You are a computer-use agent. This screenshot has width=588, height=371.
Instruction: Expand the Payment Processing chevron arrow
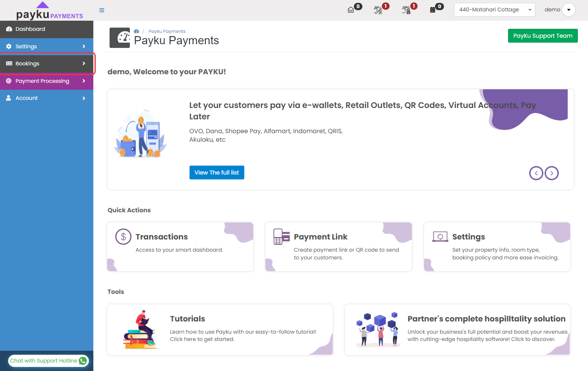click(x=84, y=81)
